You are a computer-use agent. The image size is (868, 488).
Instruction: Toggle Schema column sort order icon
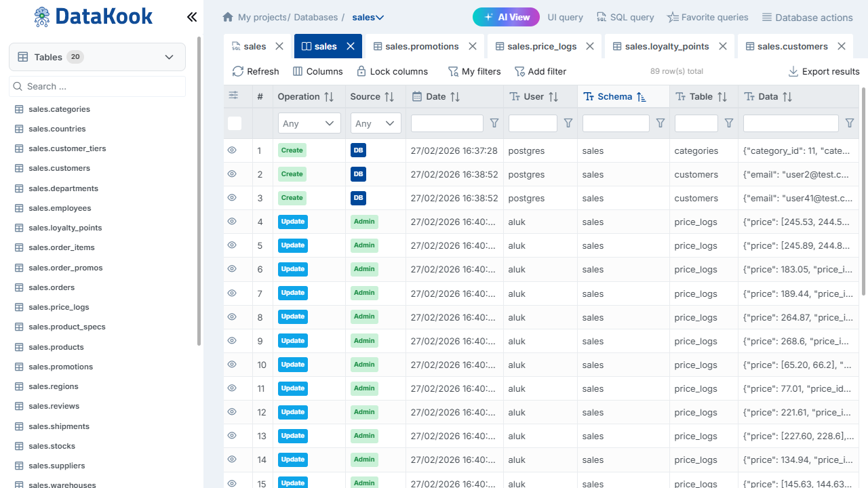coord(642,97)
